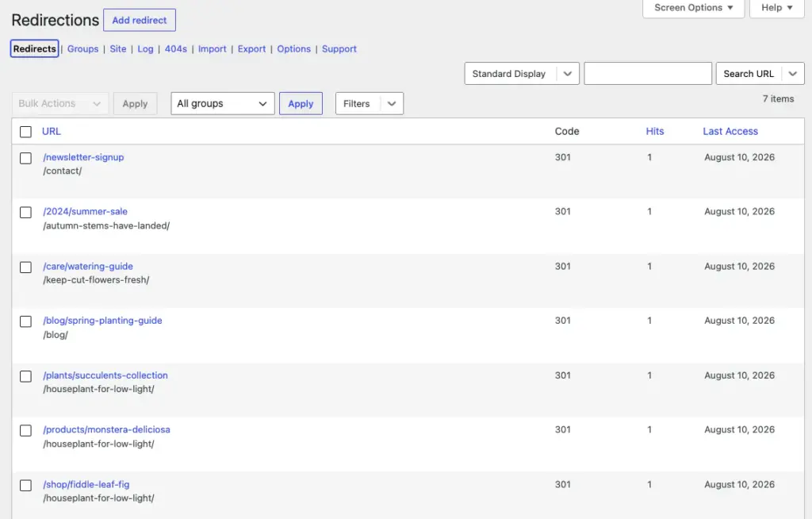Click the Filters button

(x=357, y=104)
